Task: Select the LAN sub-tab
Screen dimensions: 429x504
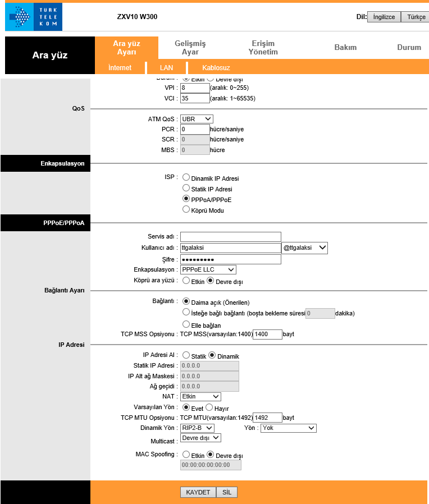Action: tap(166, 67)
